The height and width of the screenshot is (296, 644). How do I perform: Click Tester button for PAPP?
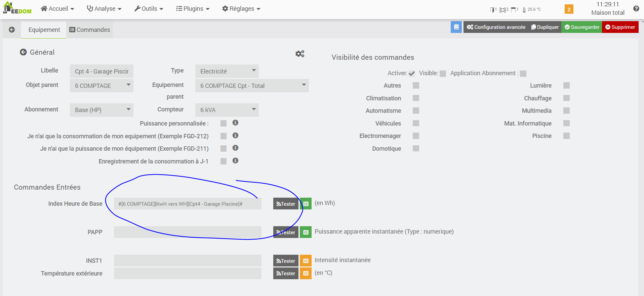(286, 232)
